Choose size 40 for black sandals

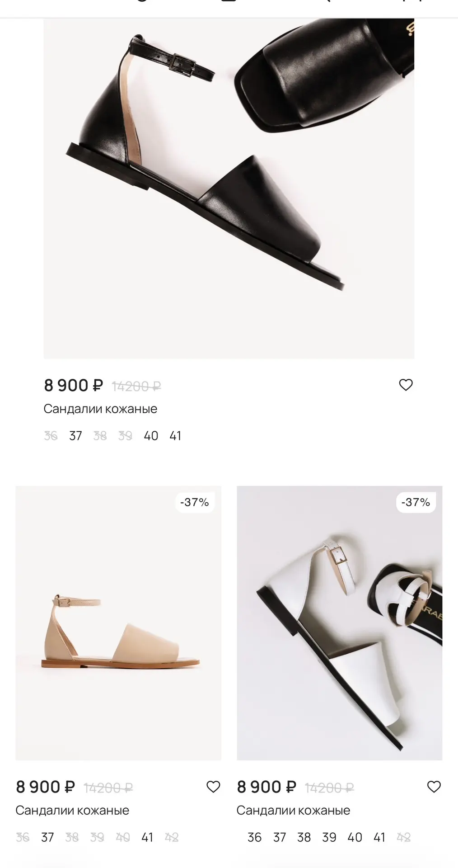point(151,436)
